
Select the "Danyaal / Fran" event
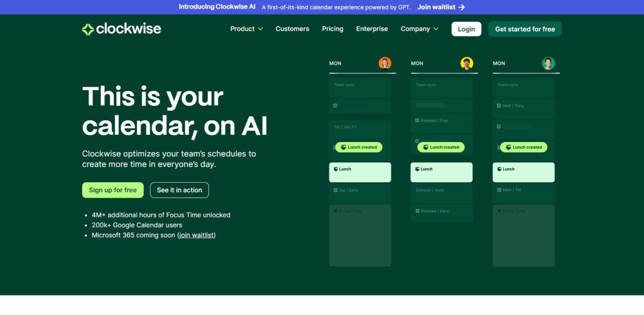(442, 124)
